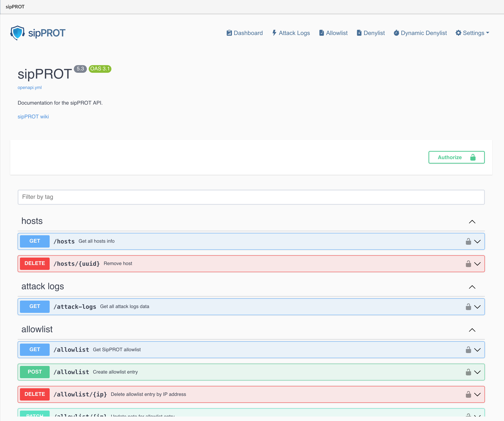This screenshot has height=421, width=504.
Task: Open the sipPROT wiki link
Action: (33, 117)
